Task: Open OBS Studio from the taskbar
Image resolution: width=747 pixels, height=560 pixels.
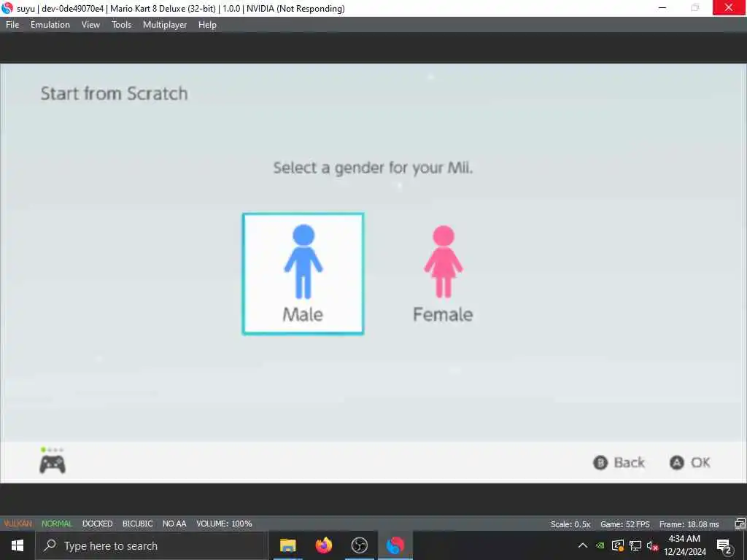Action: (x=359, y=545)
